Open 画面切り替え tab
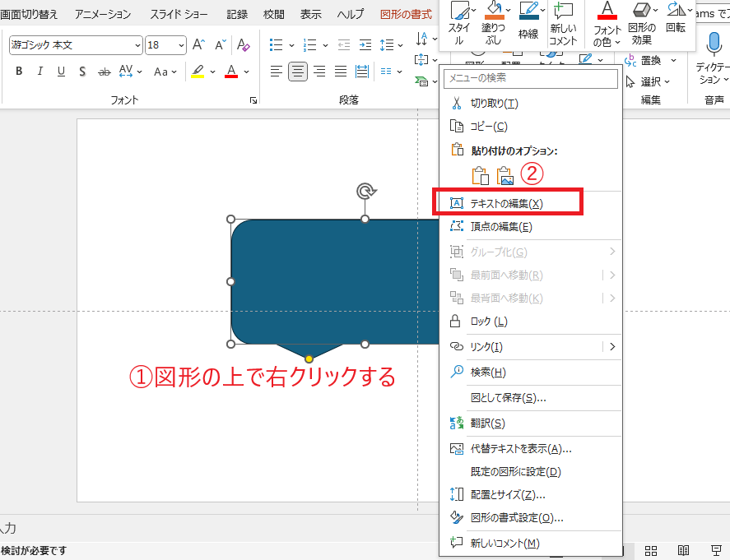Viewport: 730px width, 560px height. click(x=29, y=15)
